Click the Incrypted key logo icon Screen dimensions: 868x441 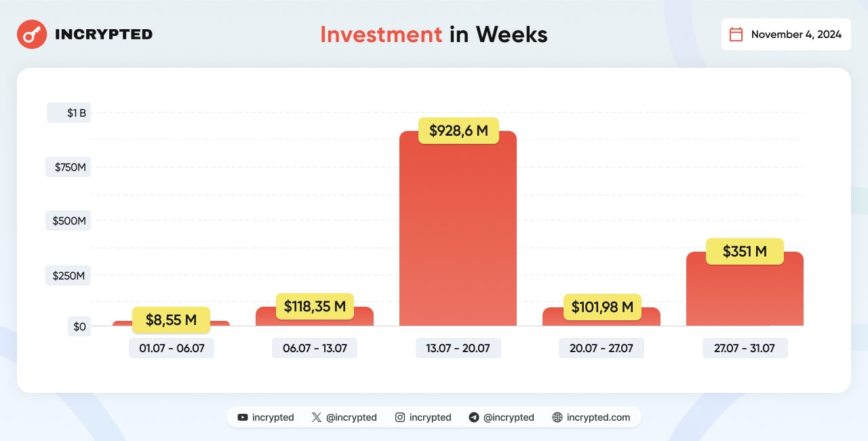32,34
